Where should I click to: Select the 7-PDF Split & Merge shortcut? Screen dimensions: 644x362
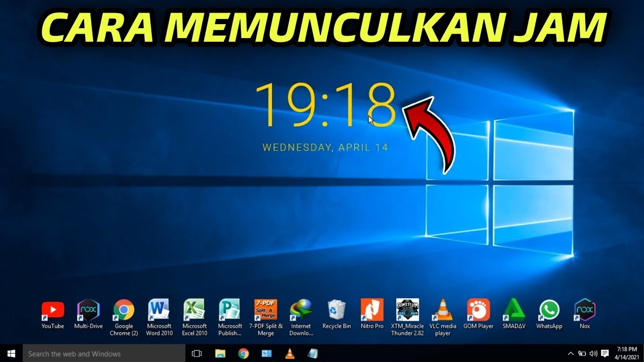(266, 317)
